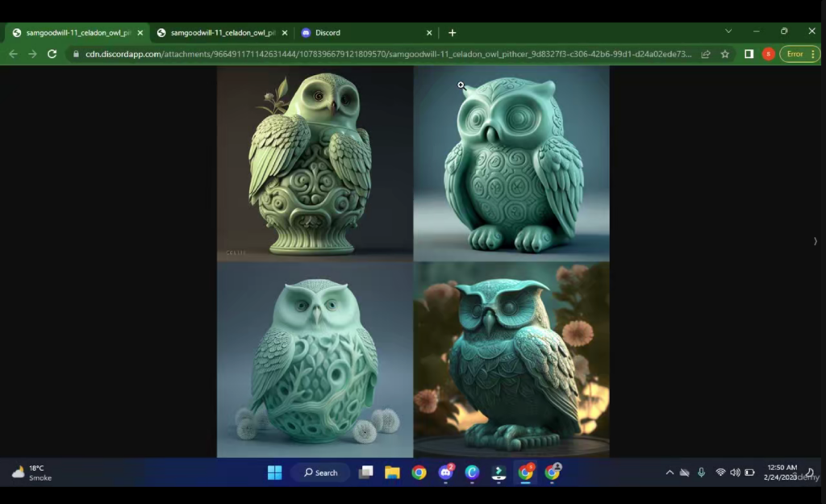Open Wi-Fi network settings in the tray
The image size is (826, 504).
[720, 473]
